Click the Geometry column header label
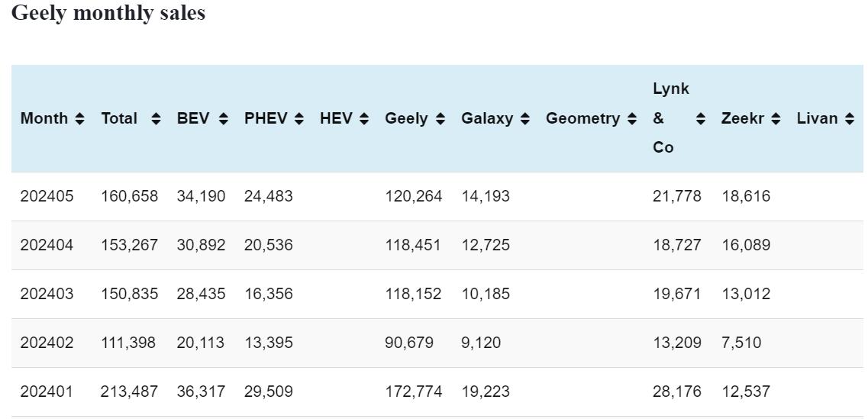 [x=582, y=119]
